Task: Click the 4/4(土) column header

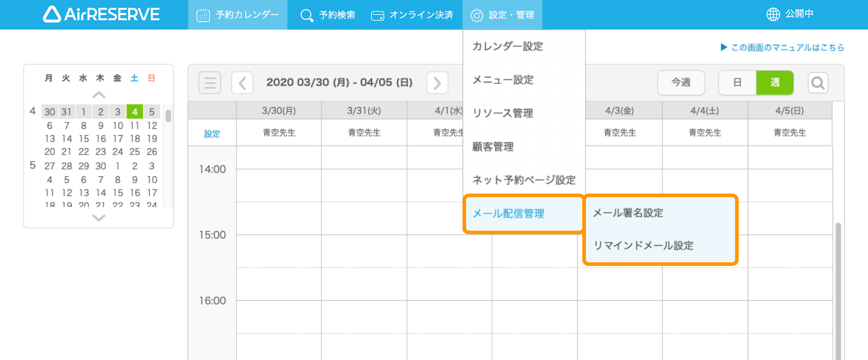Action: [x=705, y=111]
